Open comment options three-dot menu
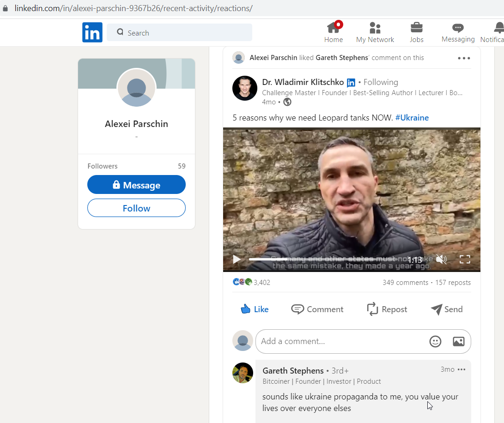The height and width of the screenshot is (423, 504). 461,369
